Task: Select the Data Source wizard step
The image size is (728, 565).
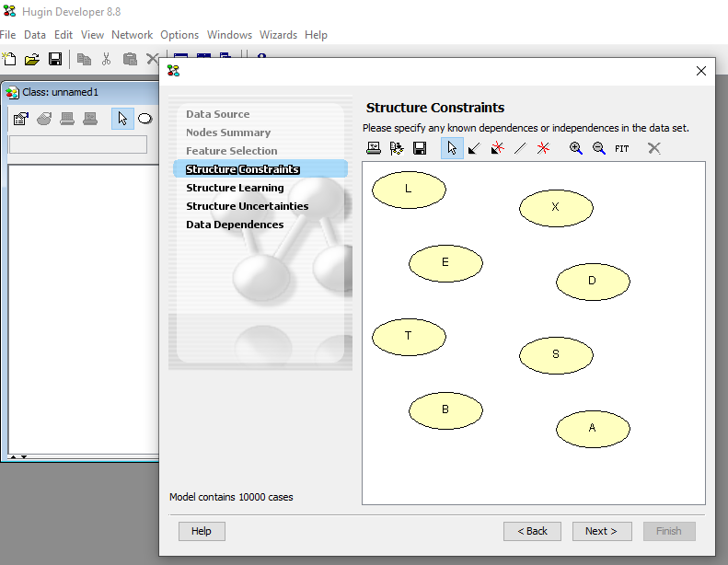Action: pyautogui.click(x=218, y=114)
